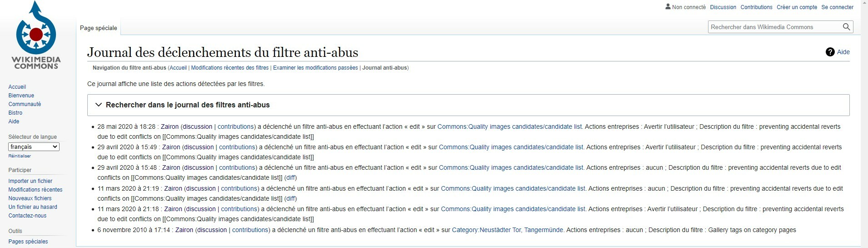Open Importer un fichier in sidebar

coord(30,181)
